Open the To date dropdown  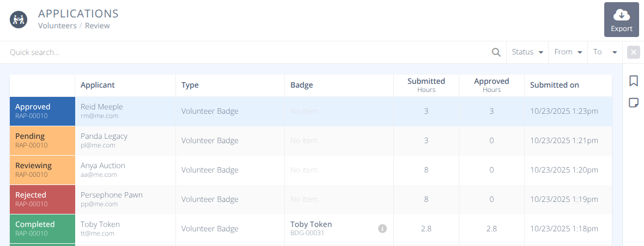tap(605, 52)
